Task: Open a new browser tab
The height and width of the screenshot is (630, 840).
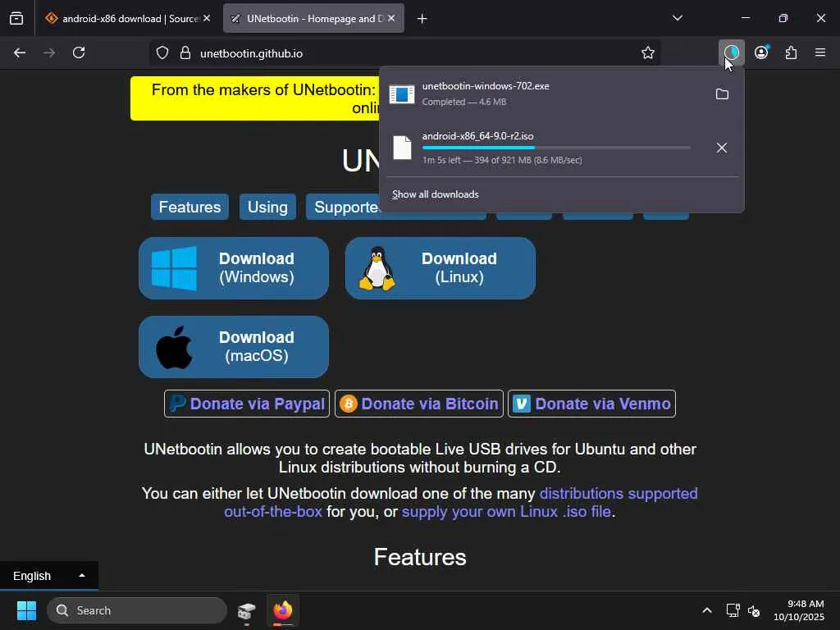Action: [x=422, y=19]
